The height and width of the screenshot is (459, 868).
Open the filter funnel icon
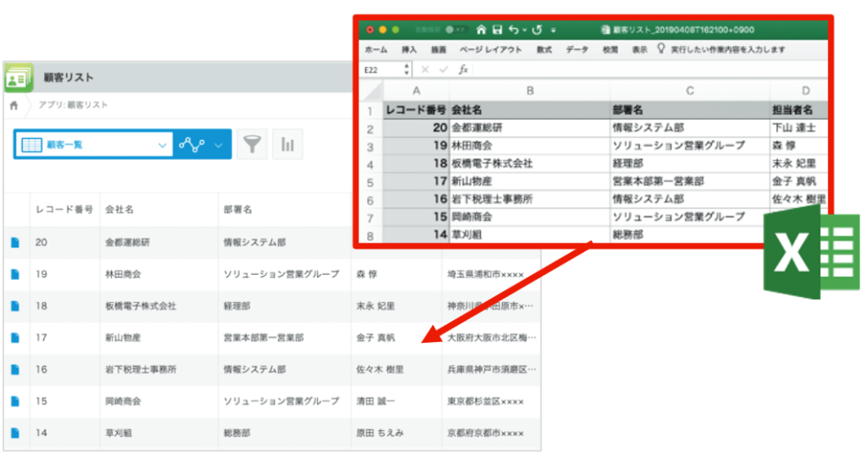251,145
